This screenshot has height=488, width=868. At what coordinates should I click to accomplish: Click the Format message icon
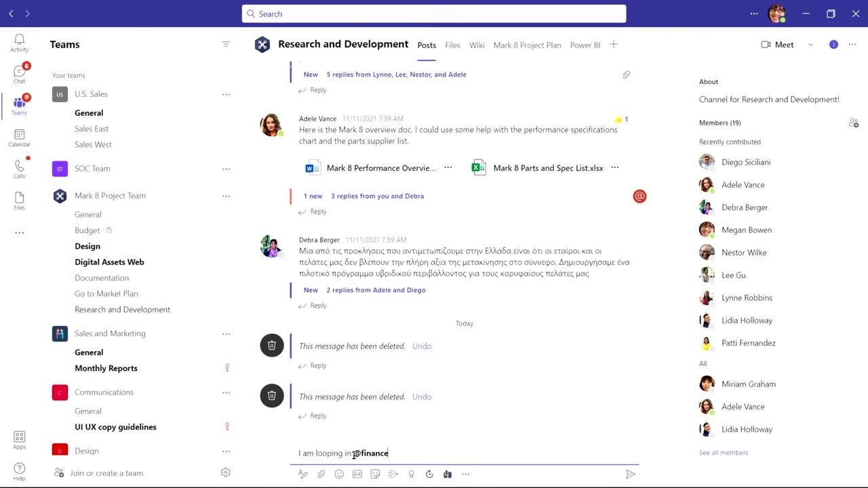[x=303, y=474]
